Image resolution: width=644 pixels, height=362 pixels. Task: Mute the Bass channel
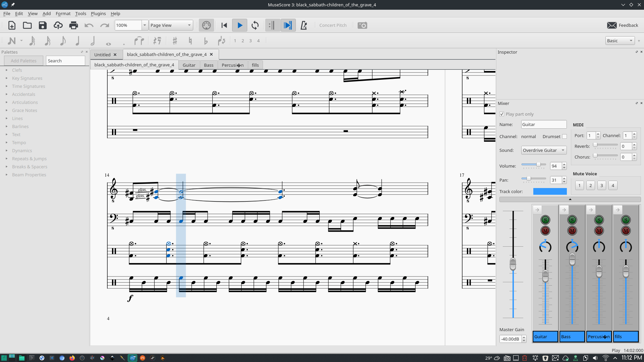pyautogui.click(x=572, y=231)
